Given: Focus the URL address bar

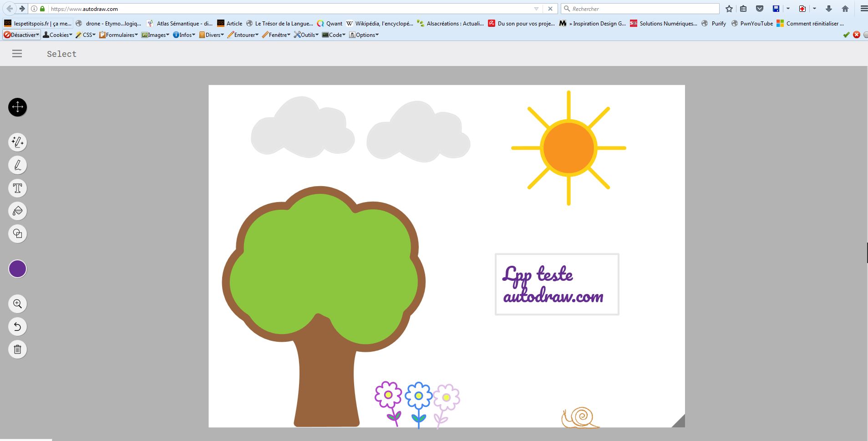Looking at the screenshot, I should [x=291, y=9].
